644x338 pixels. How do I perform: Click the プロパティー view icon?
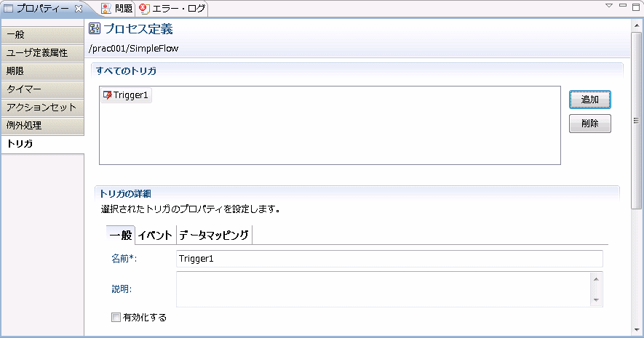(8, 8)
